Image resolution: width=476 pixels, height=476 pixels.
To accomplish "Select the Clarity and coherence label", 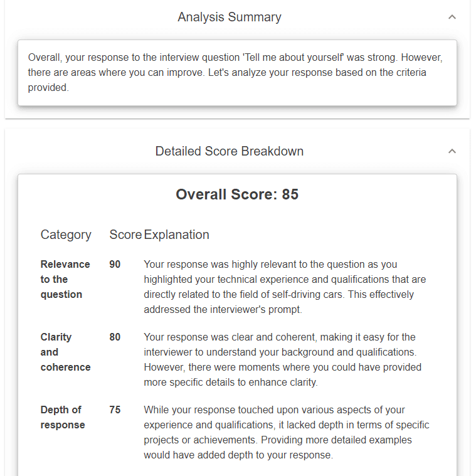I will coord(66,352).
